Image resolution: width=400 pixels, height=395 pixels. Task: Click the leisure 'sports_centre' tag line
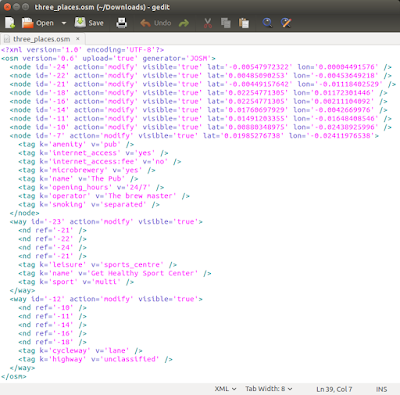97,265
